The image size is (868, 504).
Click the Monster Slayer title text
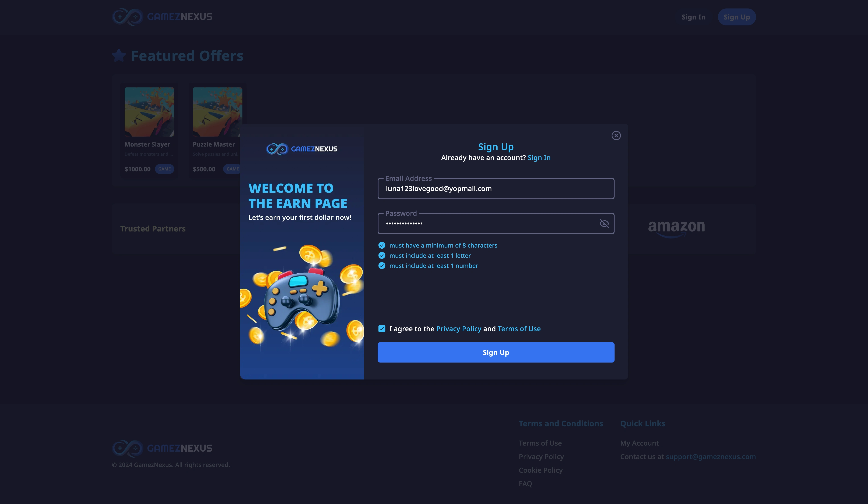[147, 145]
